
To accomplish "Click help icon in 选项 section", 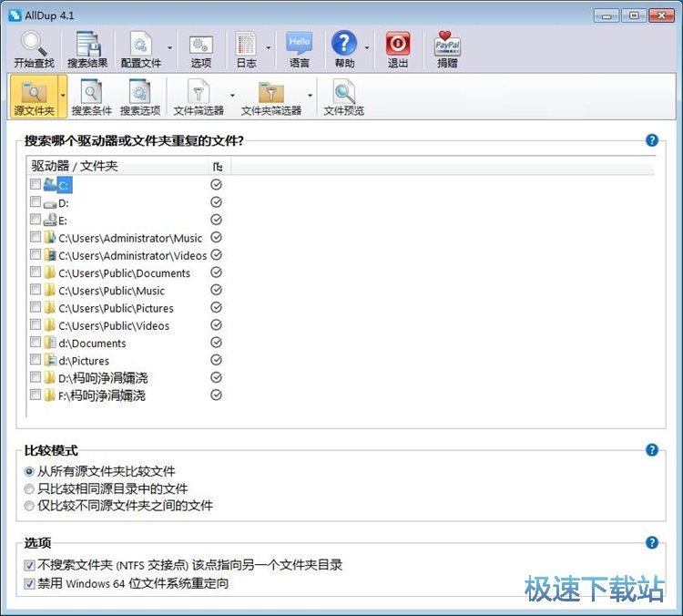I will click(x=652, y=542).
